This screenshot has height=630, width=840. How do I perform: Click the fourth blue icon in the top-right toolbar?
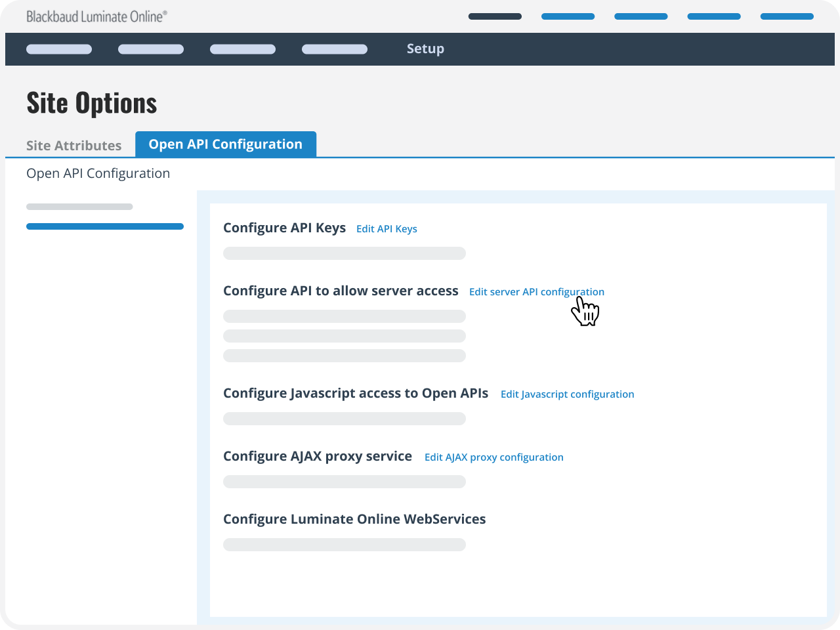click(x=714, y=16)
